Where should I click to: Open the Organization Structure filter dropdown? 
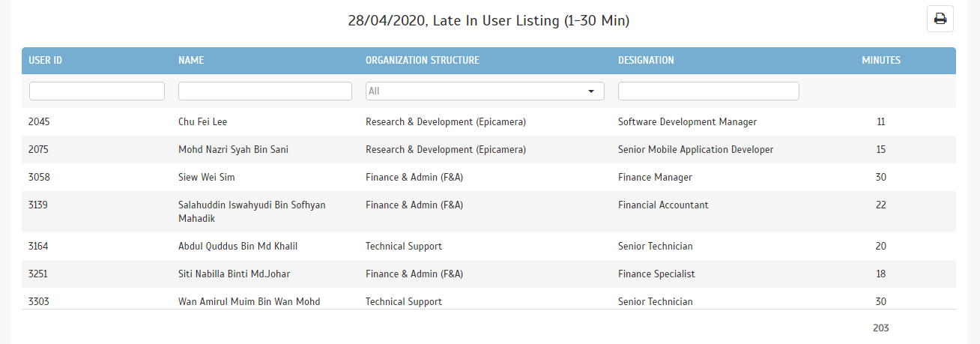(485, 91)
